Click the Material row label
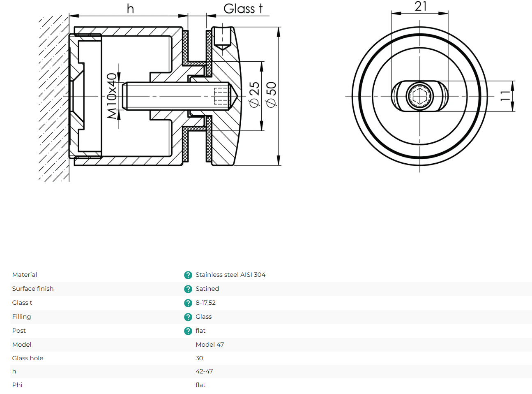 tap(25, 275)
